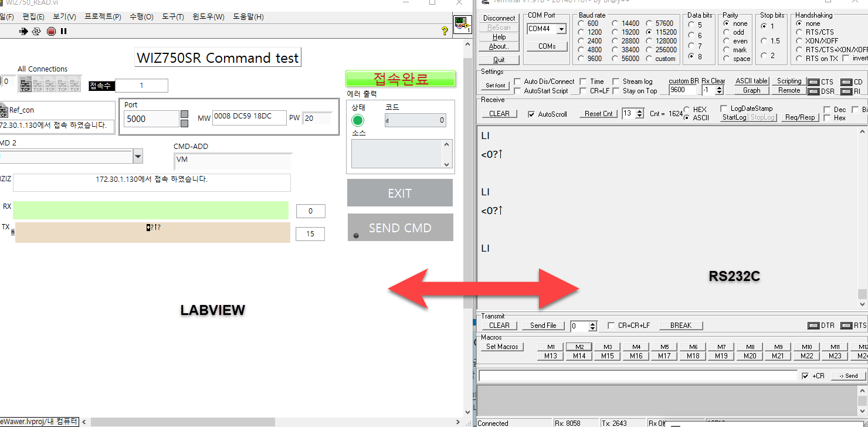The image size is (868, 427).
Task: Click the M2 macro button
Action: click(x=579, y=347)
